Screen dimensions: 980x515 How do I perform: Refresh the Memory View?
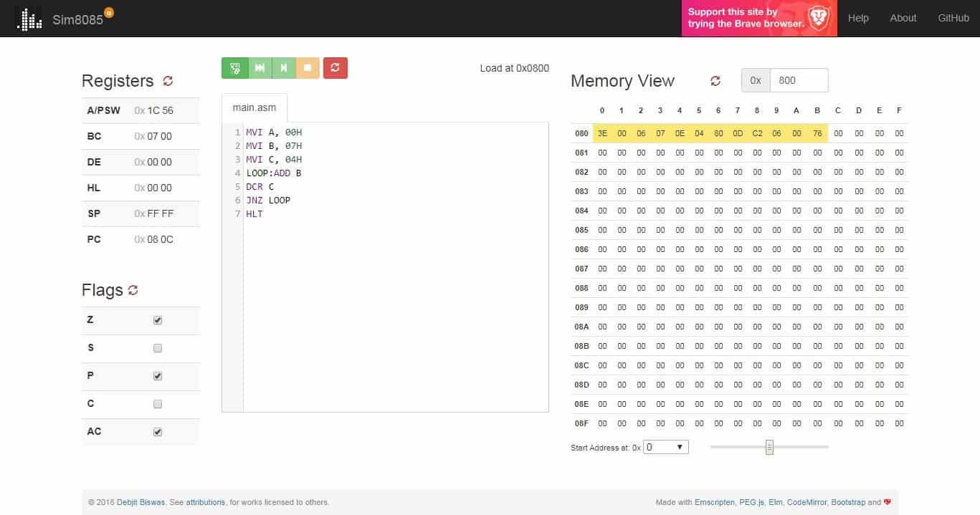[x=715, y=81]
